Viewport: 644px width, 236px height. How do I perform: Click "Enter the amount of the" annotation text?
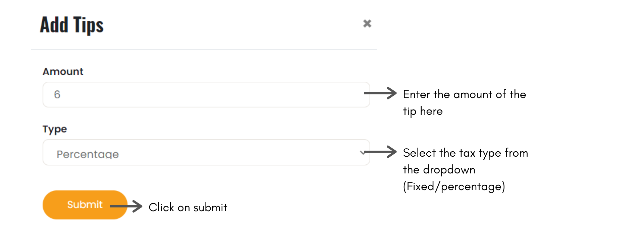pos(464,94)
